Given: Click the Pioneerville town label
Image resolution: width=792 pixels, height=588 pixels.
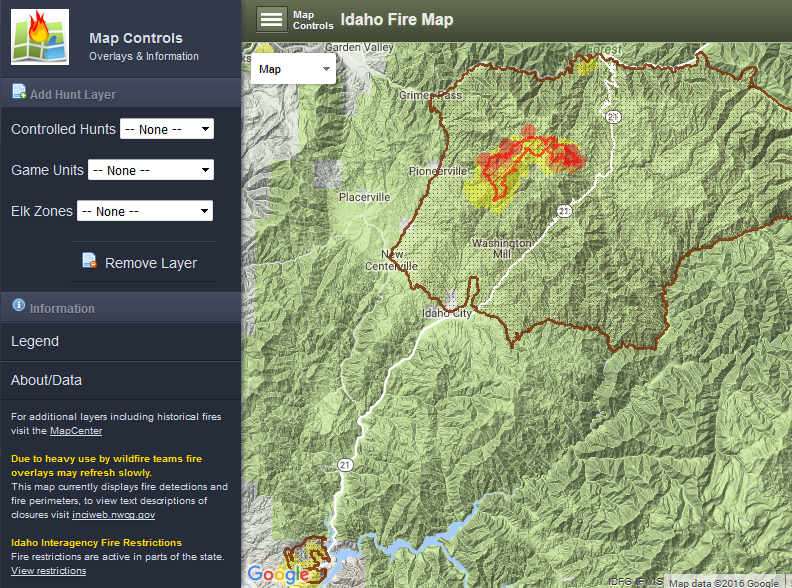Looking at the screenshot, I should click(x=438, y=171).
